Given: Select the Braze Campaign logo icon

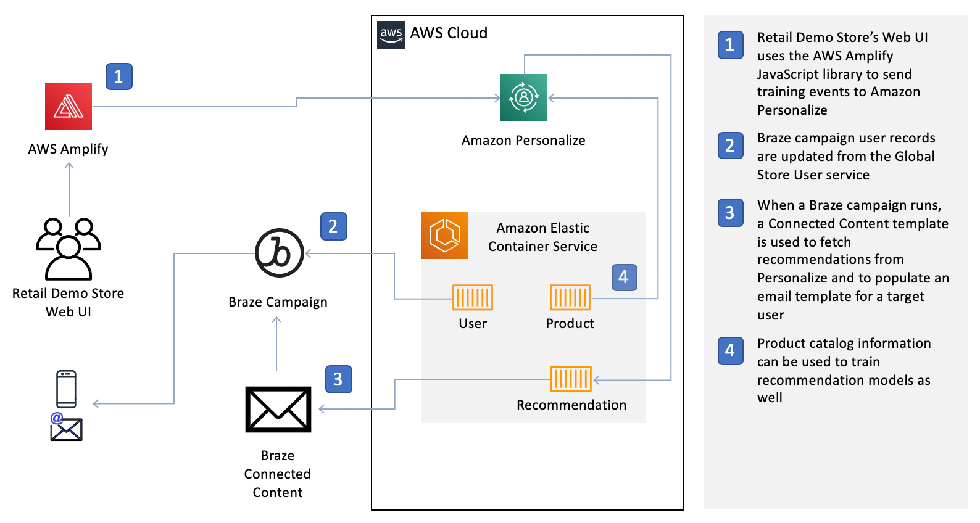Looking at the screenshot, I should point(279,253).
